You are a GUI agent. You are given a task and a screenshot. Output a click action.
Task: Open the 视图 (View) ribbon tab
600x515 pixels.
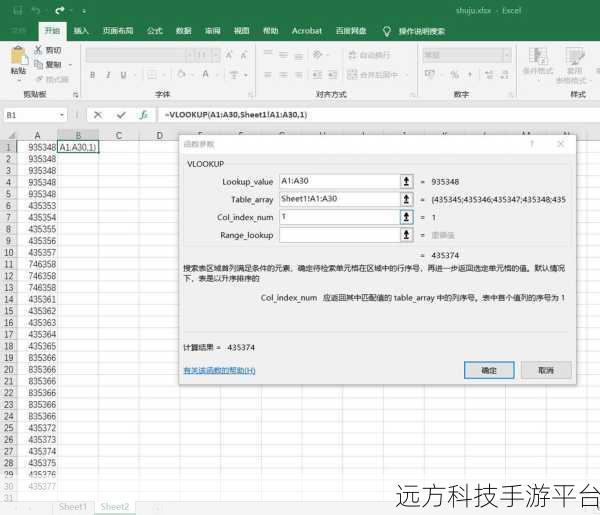[241, 31]
